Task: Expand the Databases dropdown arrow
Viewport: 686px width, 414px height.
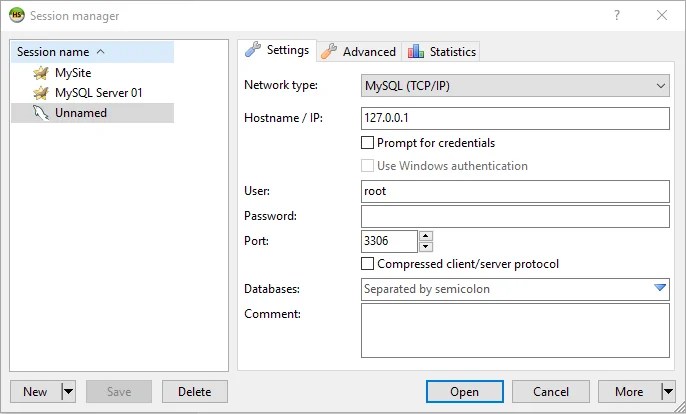Action: click(x=660, y=288)
